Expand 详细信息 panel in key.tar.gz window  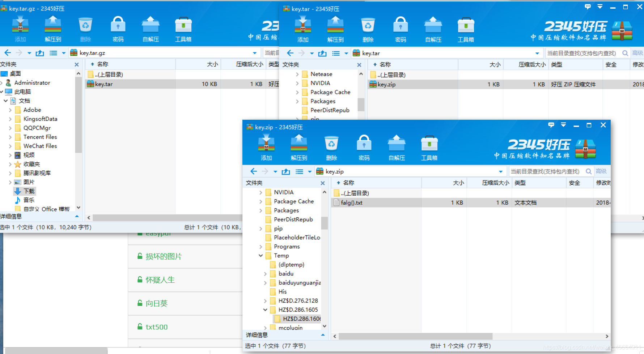click(x=77, y=216)
